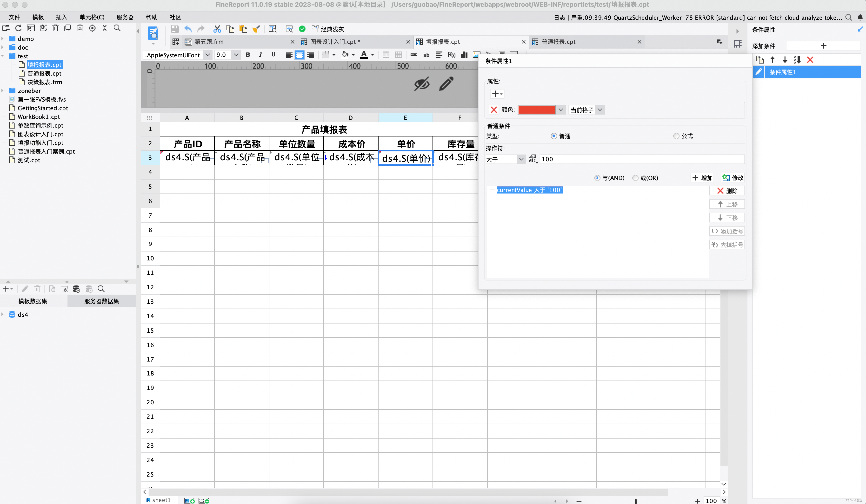Open the 单元格(C) menu
Image resolution: width=866 pixels, height=504 pixels.
[92, 17]
